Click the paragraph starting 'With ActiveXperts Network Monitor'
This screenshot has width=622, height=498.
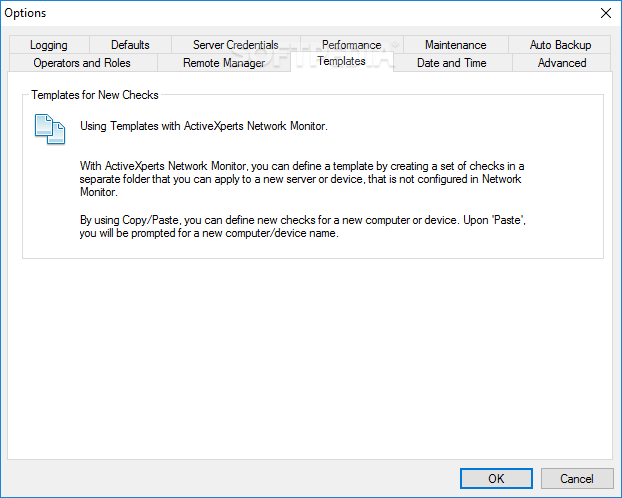pos(302,179)
